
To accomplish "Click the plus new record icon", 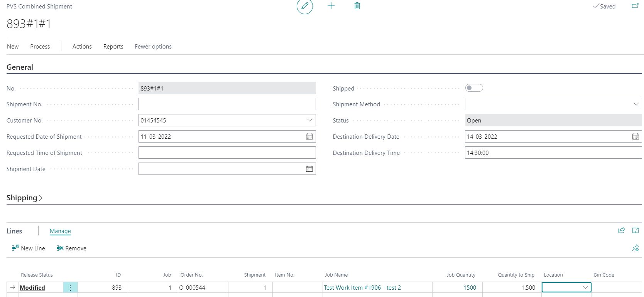I will click(331, 6).
